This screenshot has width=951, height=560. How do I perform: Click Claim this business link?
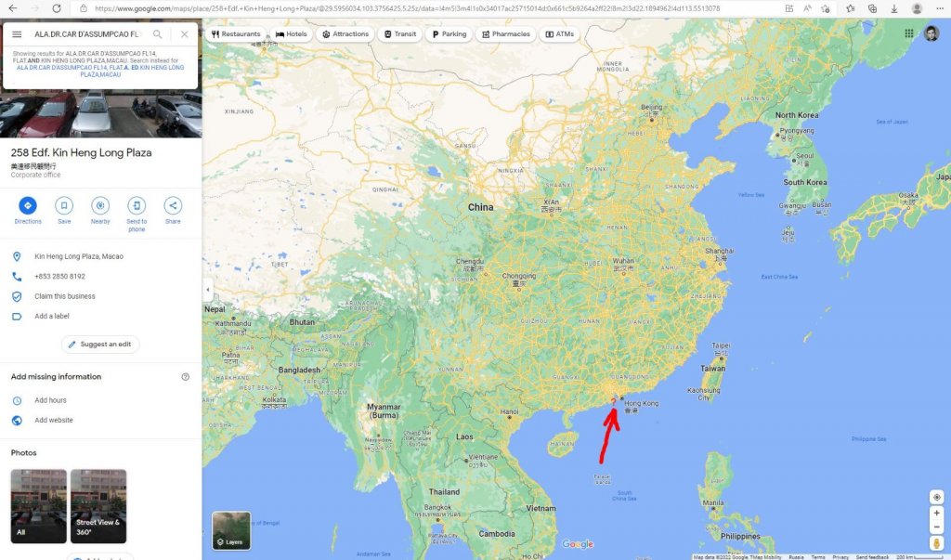click(x=65, y=296)
